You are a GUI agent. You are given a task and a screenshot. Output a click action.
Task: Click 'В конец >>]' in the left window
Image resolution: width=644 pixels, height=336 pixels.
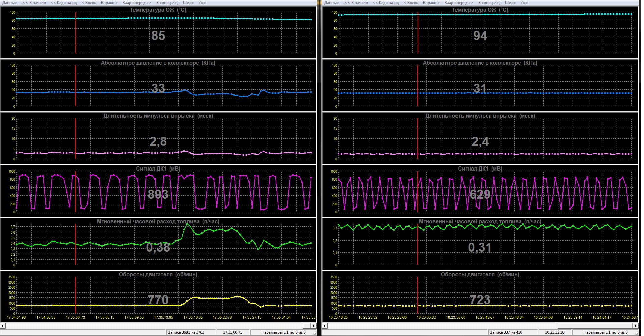167,3
